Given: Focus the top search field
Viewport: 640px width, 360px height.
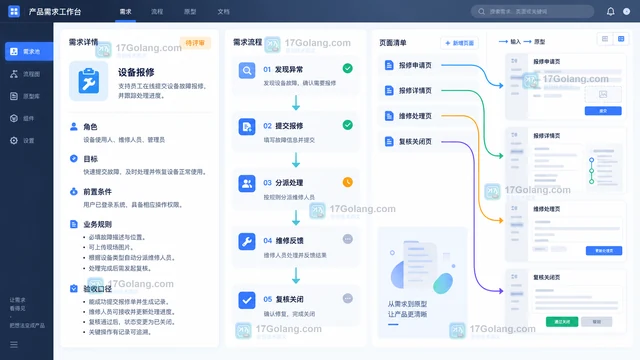Looking at the screenshot, I should [532, 11].
